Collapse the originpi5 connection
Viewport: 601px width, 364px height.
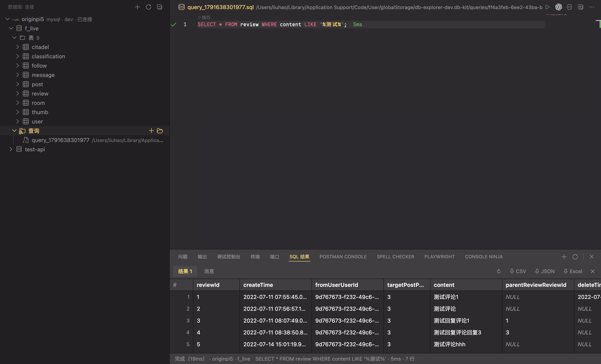(8, 19)
